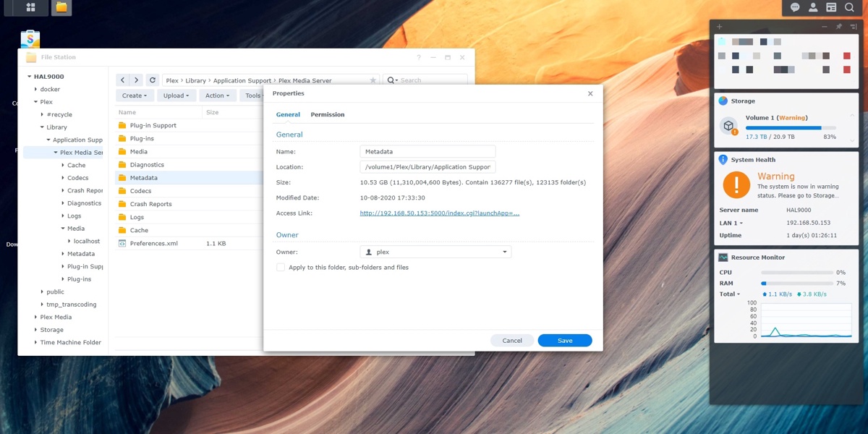
Task: Click the RAM usage bar
Action: [797, 284]
